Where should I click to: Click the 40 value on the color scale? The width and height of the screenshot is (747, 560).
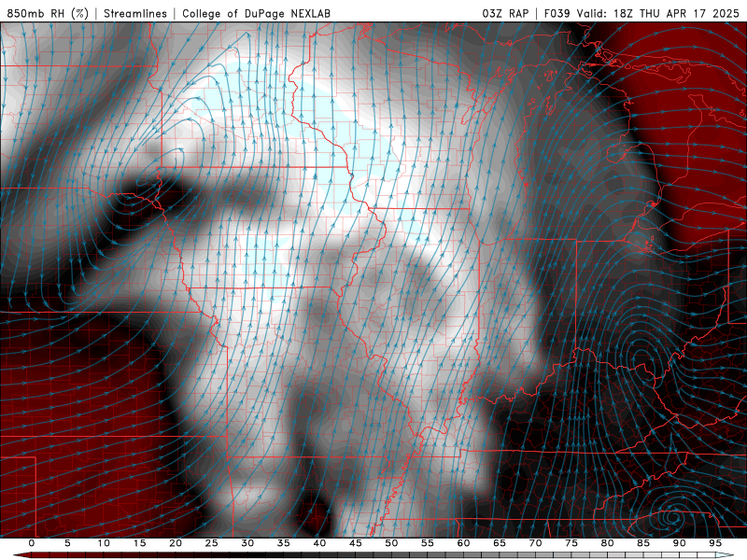pyautogui.click(x=319, y=543)
